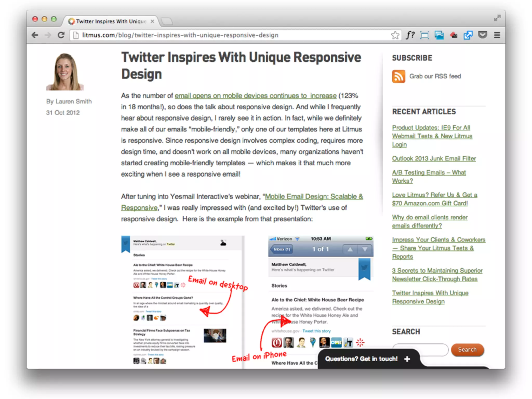Click the Pocket extension icon
The width and height of the screenshot is (532, 399).
tap(482, 35)
